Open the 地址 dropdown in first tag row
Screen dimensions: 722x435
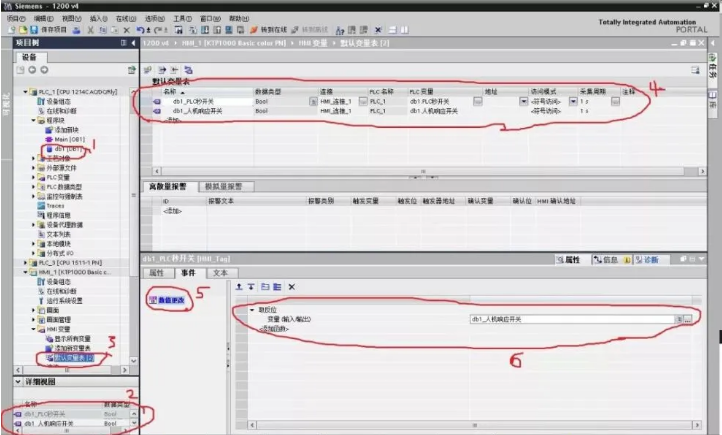(522, 101)
